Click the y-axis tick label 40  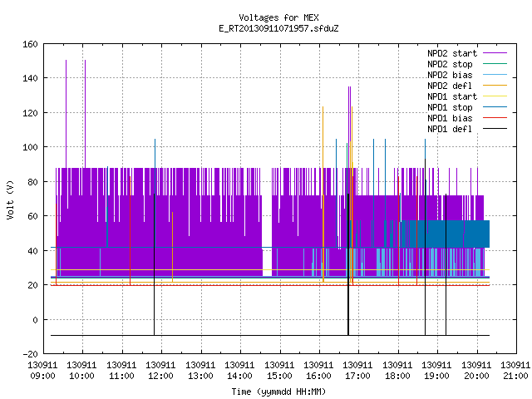click(x=33, y=251)
